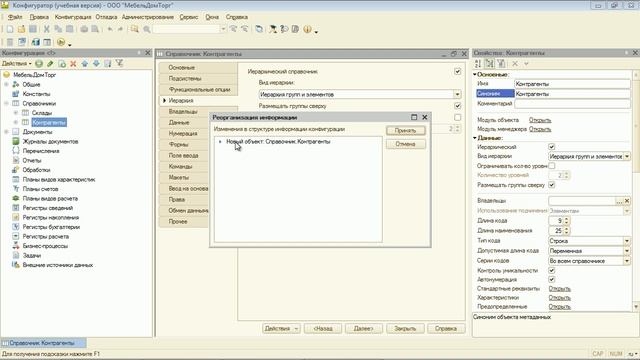Maximize the Реорганизация информации dialog
The image size is (640, 360).
tap(414, 117)
